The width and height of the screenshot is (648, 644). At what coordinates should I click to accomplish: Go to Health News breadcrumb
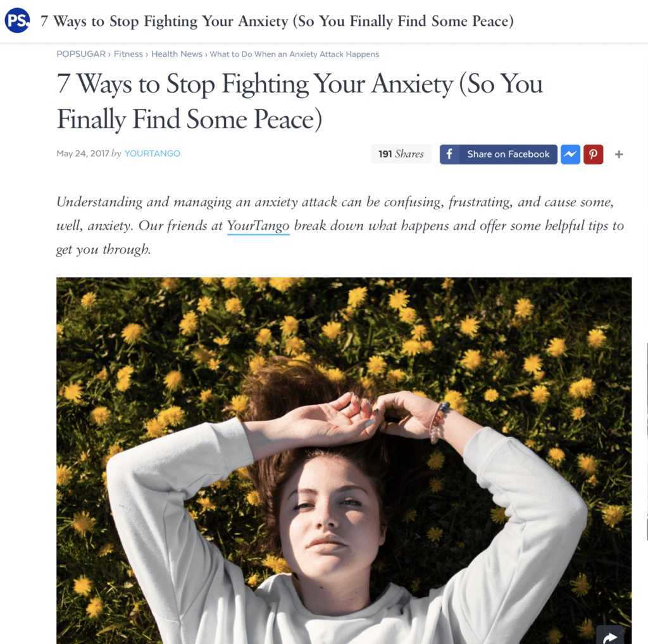[x=177, y=54]
